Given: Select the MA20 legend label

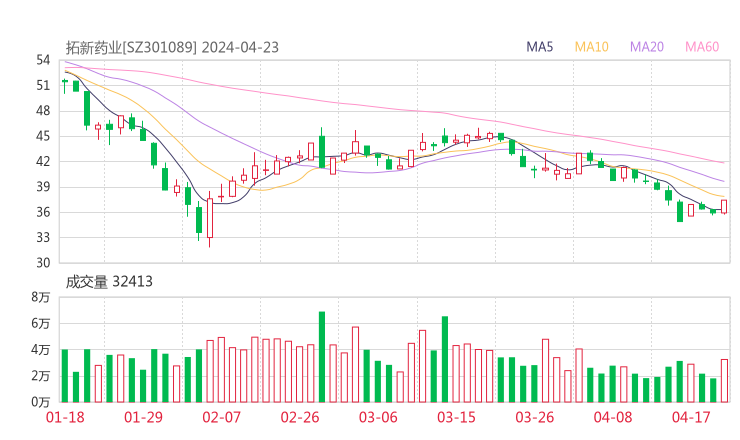Looking at the screenshot, I should 647,47.
